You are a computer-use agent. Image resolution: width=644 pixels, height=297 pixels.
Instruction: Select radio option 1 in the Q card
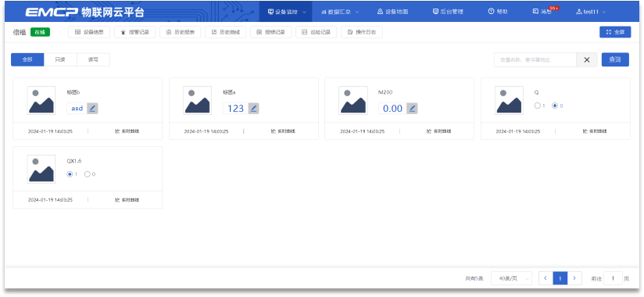[x=537, y=106]
